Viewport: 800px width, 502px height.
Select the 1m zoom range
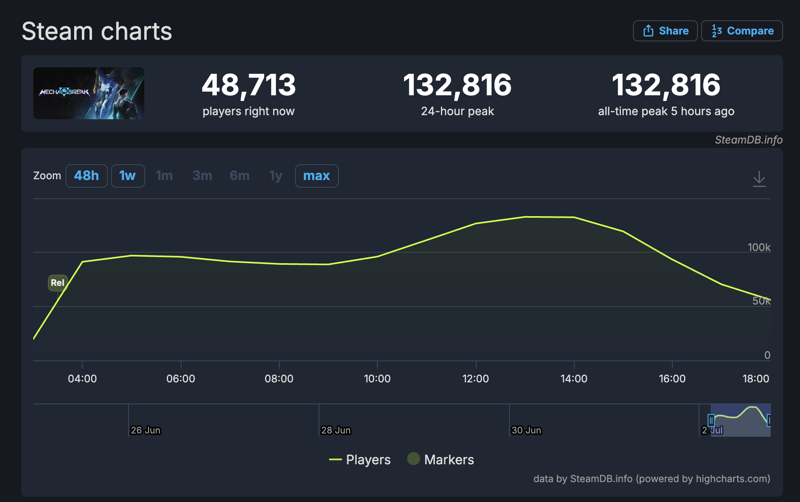click(164, 176)
